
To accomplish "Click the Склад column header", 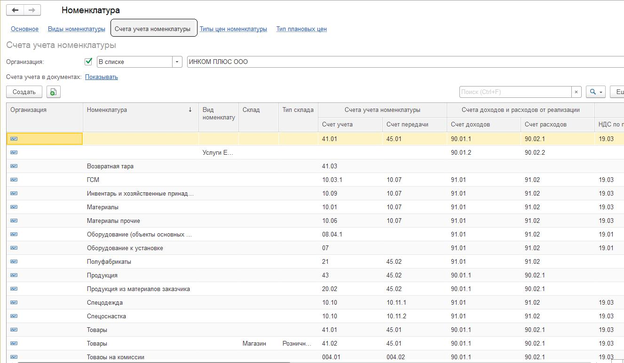I will tap(259, 117).
